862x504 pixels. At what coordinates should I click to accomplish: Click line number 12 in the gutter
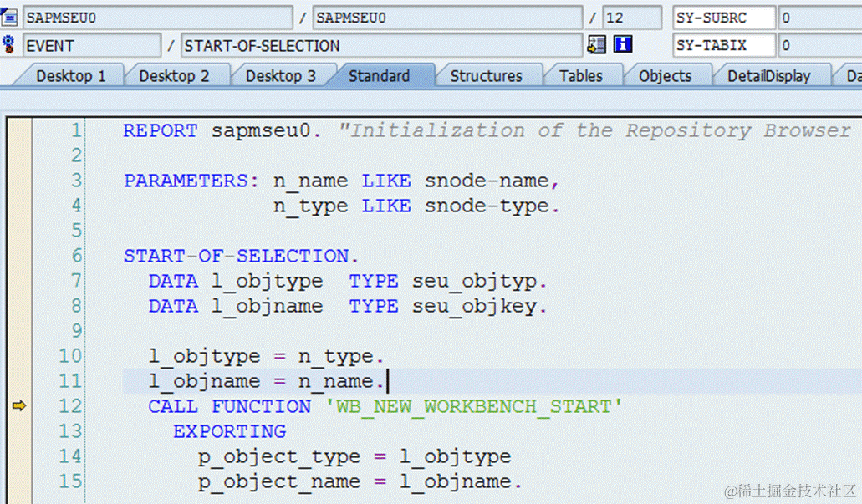point(70,406)
